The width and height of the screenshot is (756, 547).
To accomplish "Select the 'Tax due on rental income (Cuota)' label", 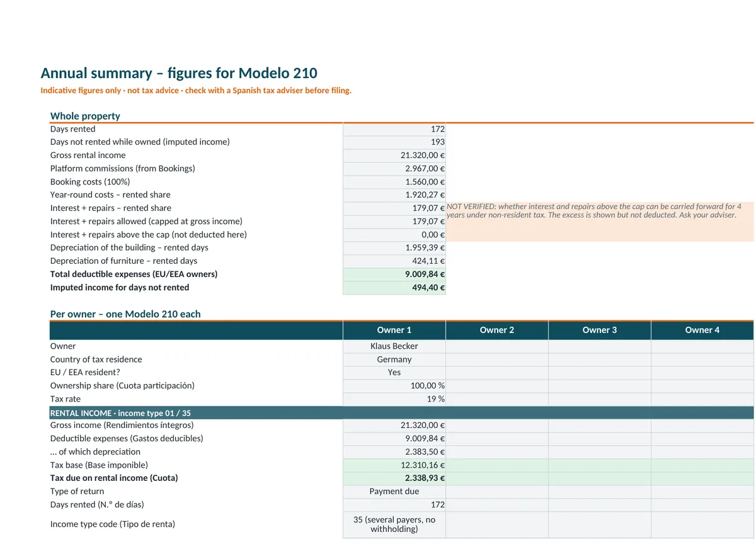I will click(x=114, y=478).
